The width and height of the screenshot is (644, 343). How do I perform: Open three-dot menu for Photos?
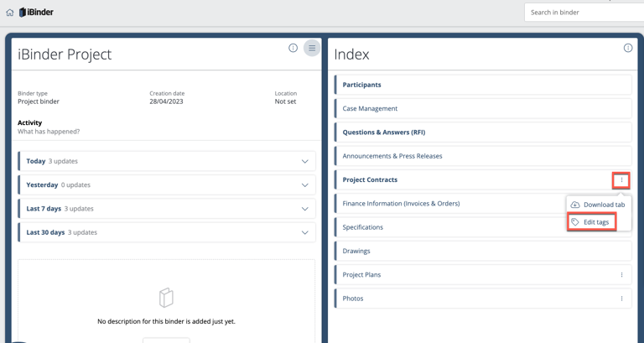(621, 299)
